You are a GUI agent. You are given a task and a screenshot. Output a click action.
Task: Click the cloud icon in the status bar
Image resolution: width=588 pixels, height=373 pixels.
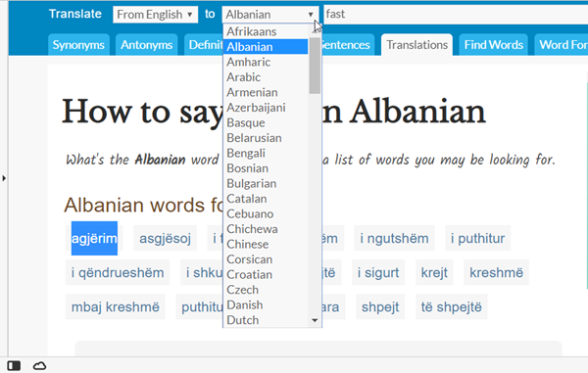point(39,365)
